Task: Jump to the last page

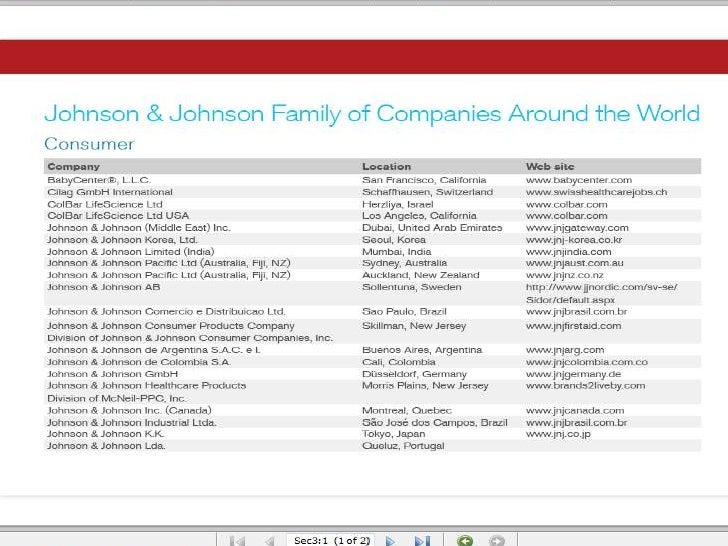Action: [x=422, y=541]
